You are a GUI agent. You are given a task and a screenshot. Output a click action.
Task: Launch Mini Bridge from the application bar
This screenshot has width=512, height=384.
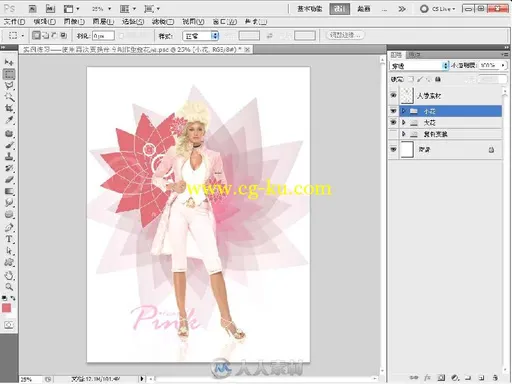point(50,9)
